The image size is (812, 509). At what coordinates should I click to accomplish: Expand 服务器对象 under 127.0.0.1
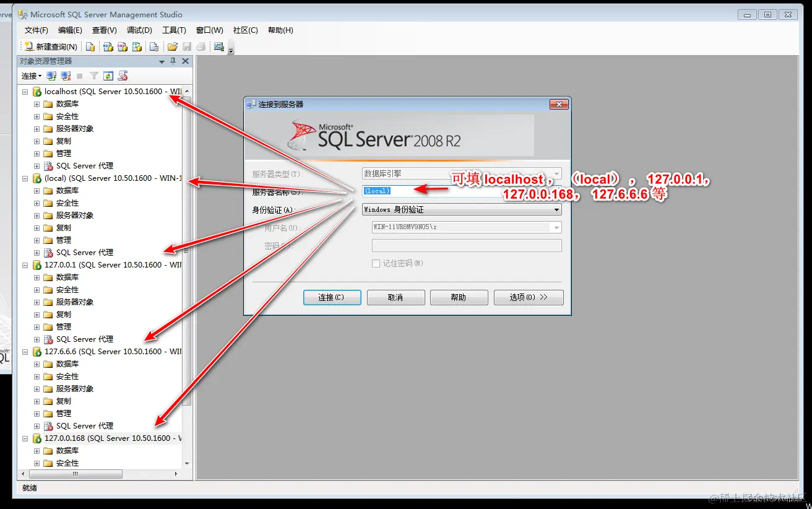point(37,302)
